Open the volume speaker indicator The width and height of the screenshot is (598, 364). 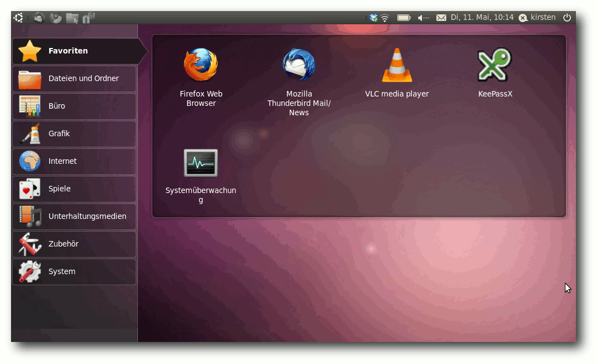[423, 18]
